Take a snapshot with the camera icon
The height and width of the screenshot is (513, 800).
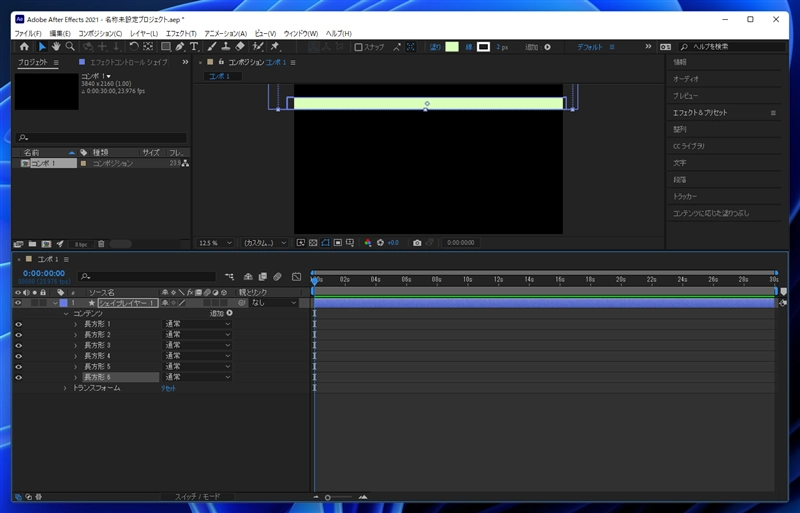point(417,242)
